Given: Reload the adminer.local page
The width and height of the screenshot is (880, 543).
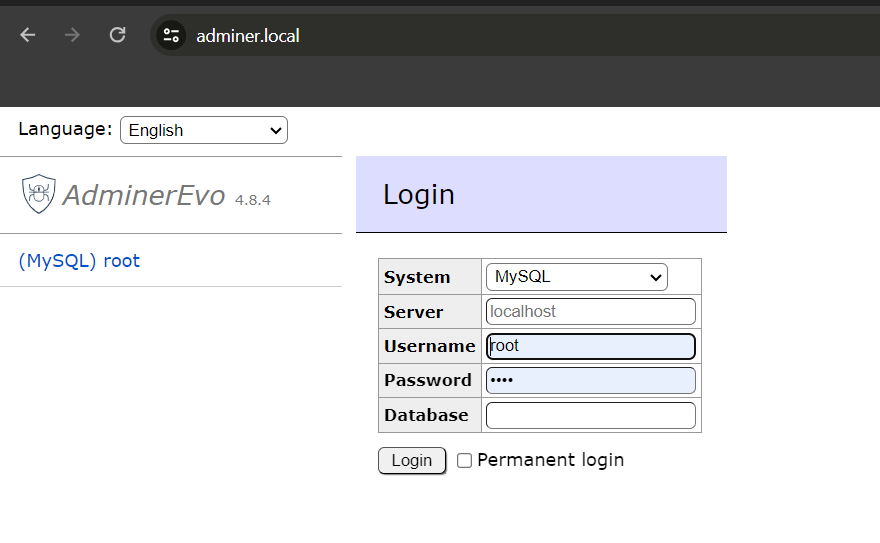Looking at the screenshot, I should 117,35.
